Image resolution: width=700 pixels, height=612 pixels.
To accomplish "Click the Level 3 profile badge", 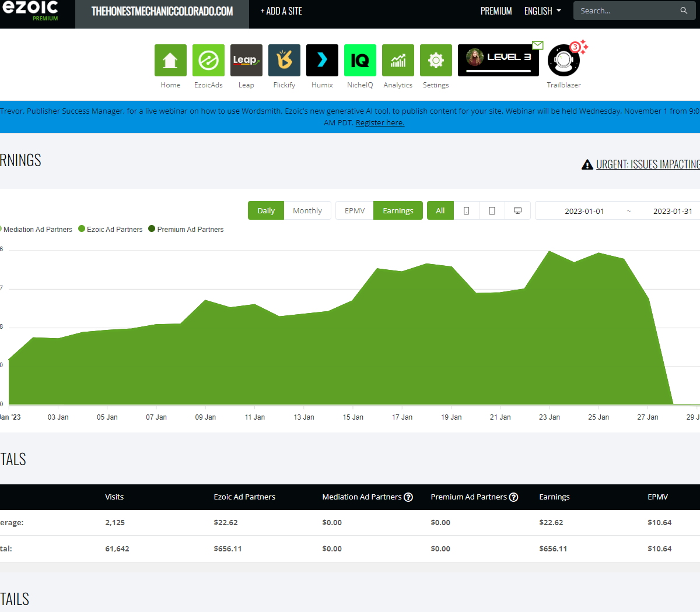I will tap(498, 60).
